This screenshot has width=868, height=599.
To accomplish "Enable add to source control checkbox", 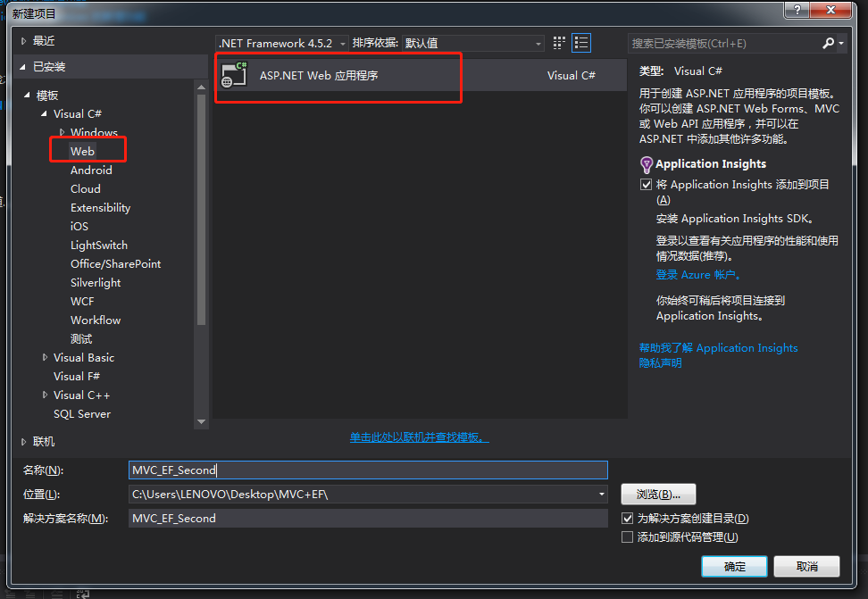I will coord(627,537).
